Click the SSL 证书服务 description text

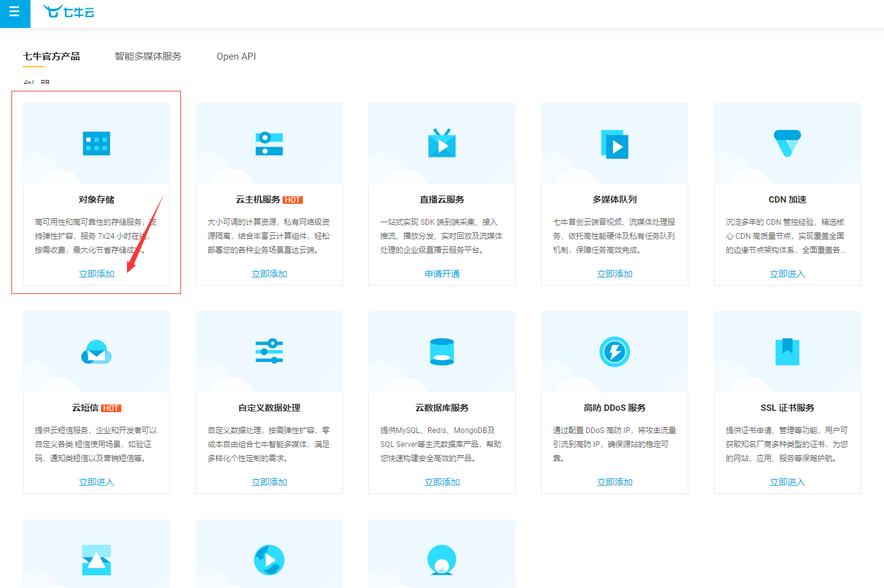tap(787, 444)
